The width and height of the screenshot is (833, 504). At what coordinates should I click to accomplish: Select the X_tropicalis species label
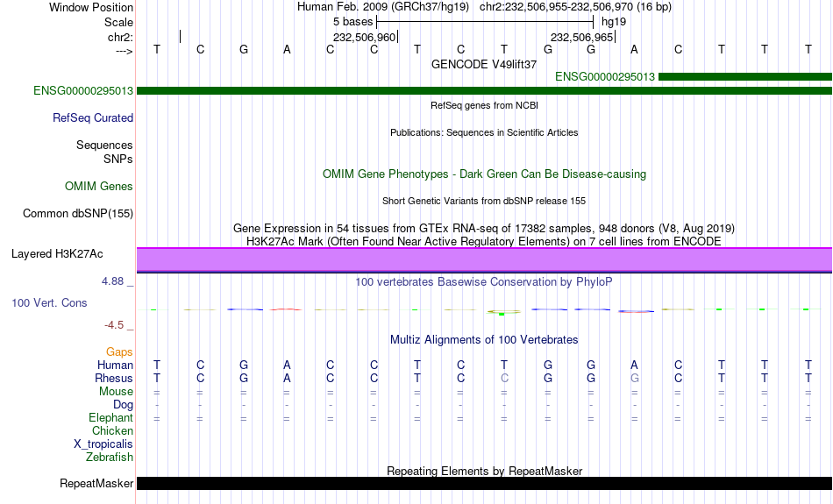(x=103, y=444)
